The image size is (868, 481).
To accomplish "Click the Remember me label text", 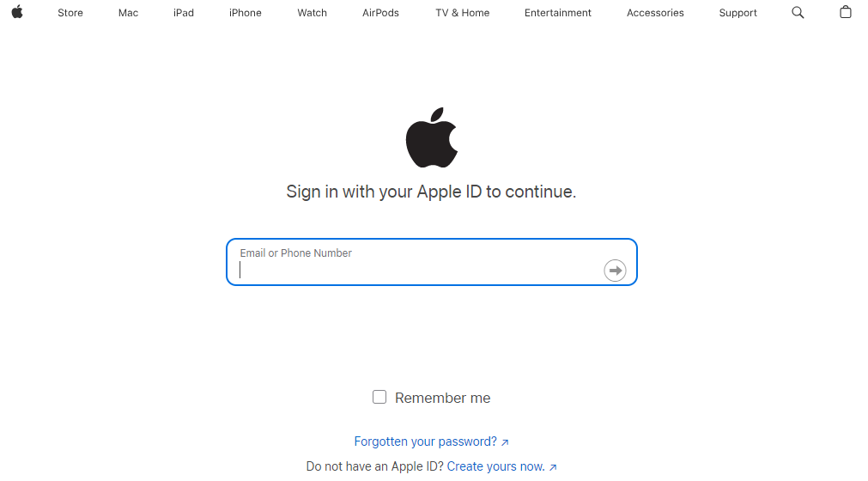I will [x=443, y=398].
